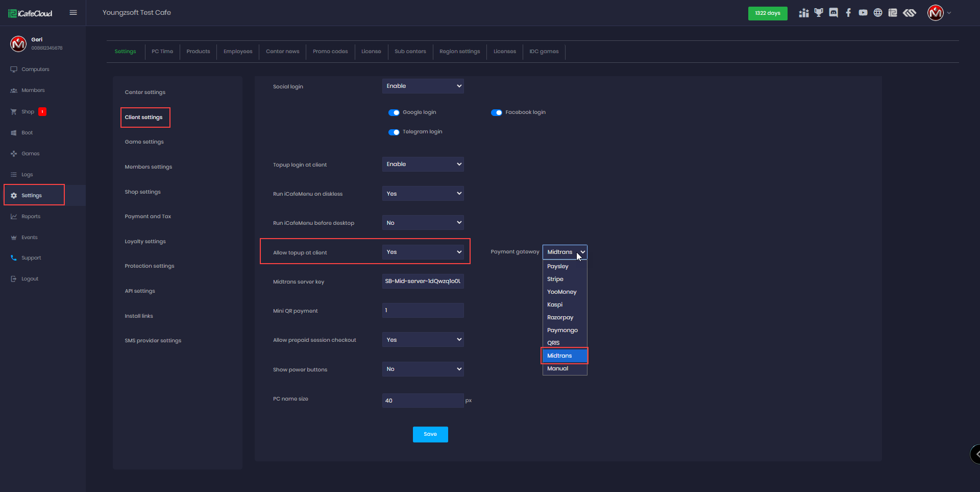Toggle the hamburger sidebar menu icon

click(73, 13)
